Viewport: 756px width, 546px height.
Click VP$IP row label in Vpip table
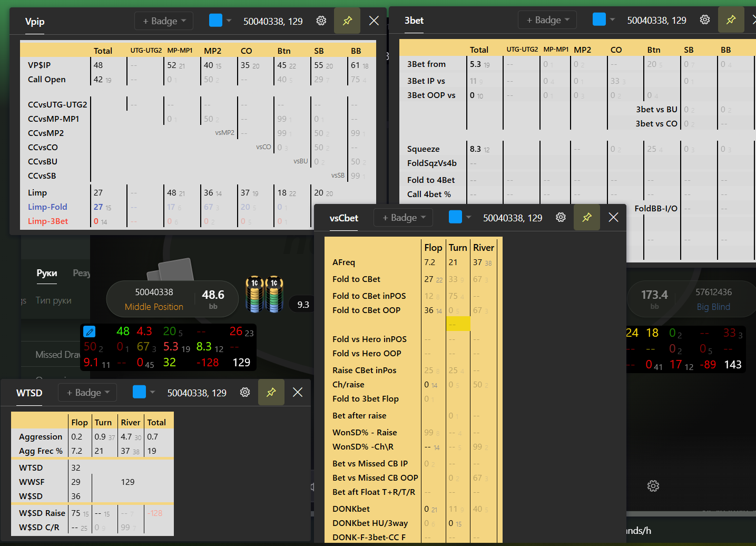[40, 65]
